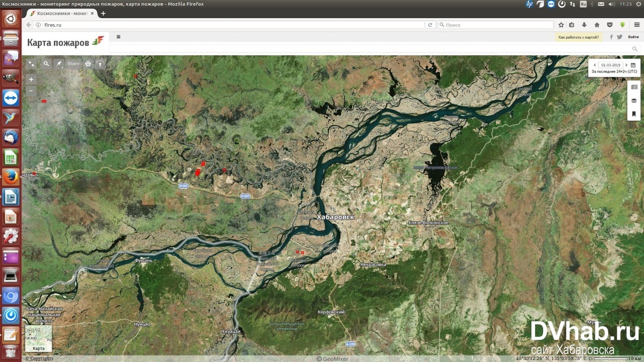The image size is (644, 362).
Task: Click the Share button on map toolbar
Action: pos(74,63)
